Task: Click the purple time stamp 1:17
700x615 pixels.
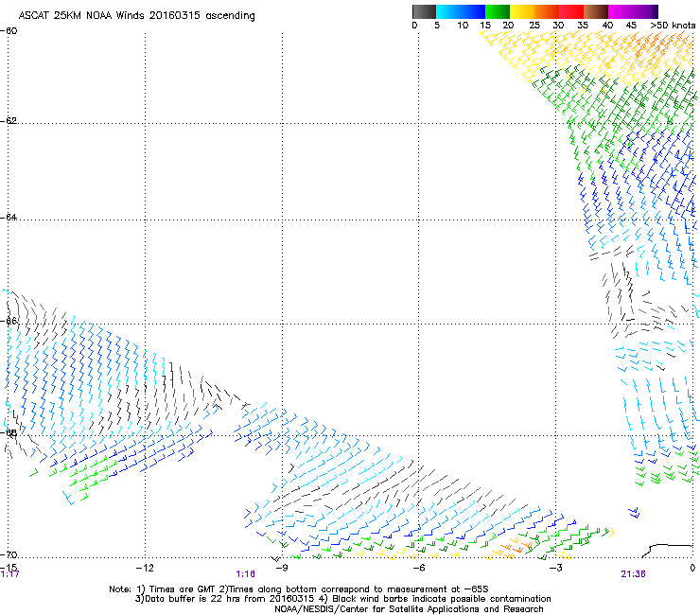Action: click(x=9, y=574)
